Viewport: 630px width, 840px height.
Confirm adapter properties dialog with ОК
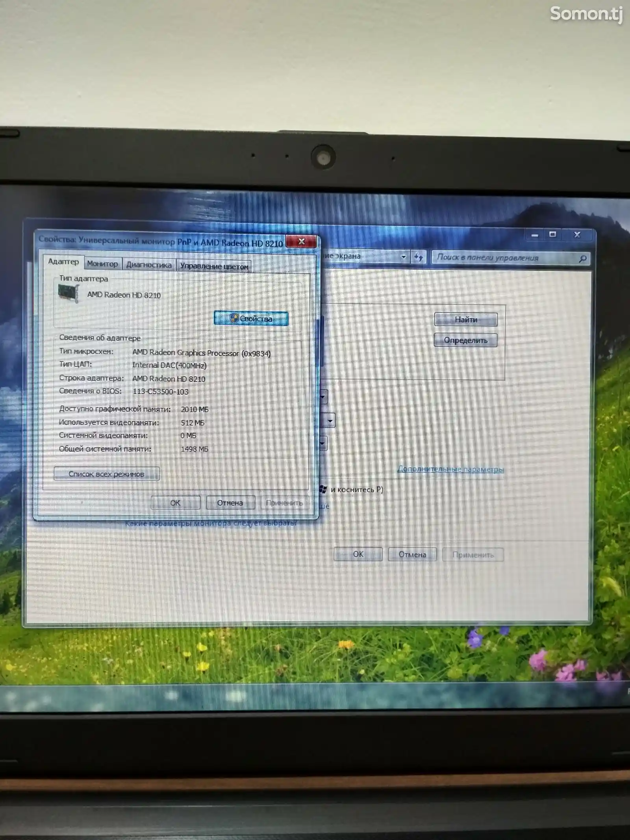175,502
